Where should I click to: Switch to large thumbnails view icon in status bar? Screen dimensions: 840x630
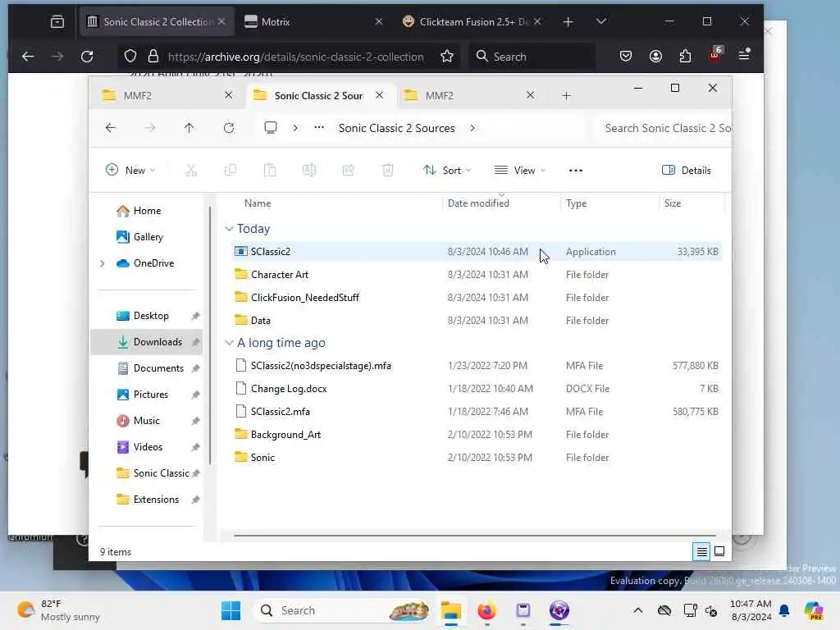719,551
